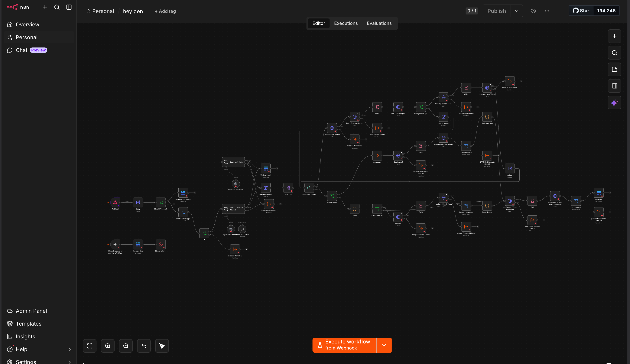
Task: Zoom in on the canvas
Action: coord(108,346)
